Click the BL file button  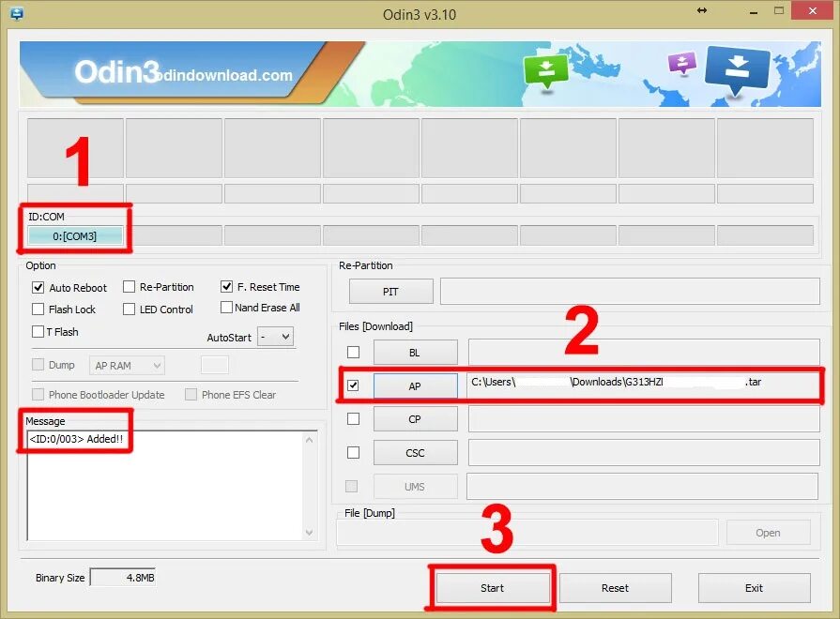tap(415, 353)
